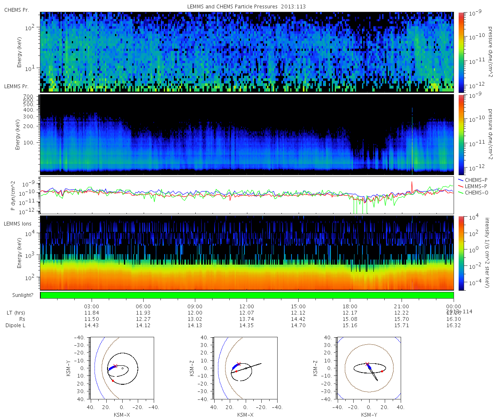
Task: Click the white vertical spike in LEMMS pressure panel
Action: (412, 140)
